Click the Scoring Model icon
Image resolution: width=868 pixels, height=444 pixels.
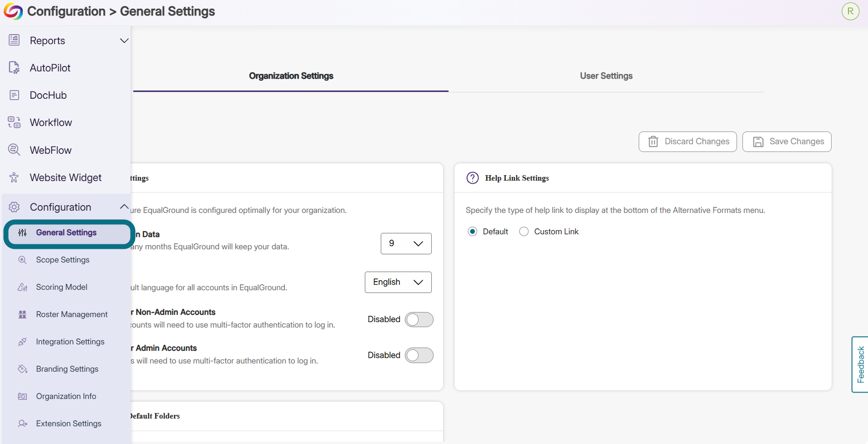click(22, 287)
